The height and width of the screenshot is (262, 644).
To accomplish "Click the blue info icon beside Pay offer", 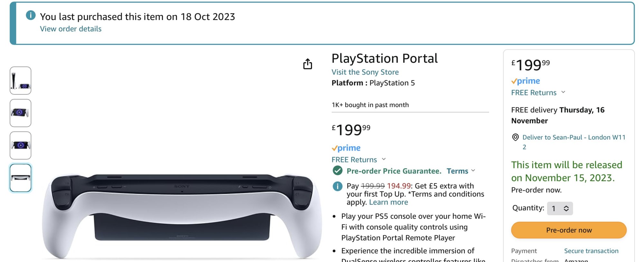I will [x=337, y=186].
